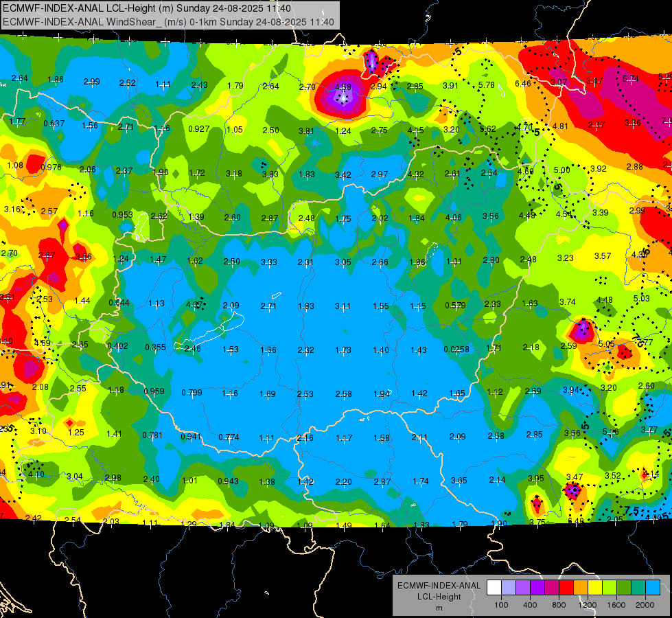Click the wind shear value 6.46
Viewport: 672px width, 618px height.
pyautogui.click(x=523, y=83)
